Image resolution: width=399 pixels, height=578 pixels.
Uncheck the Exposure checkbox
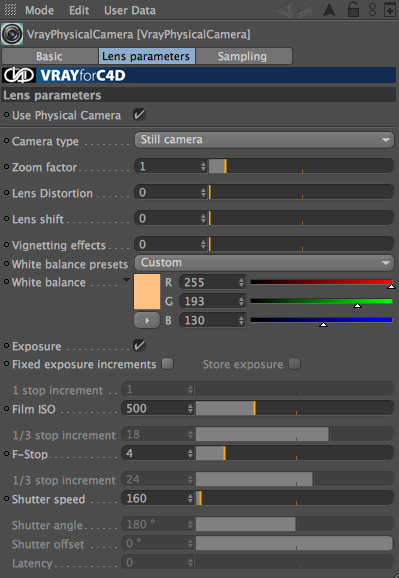[139, 345]
